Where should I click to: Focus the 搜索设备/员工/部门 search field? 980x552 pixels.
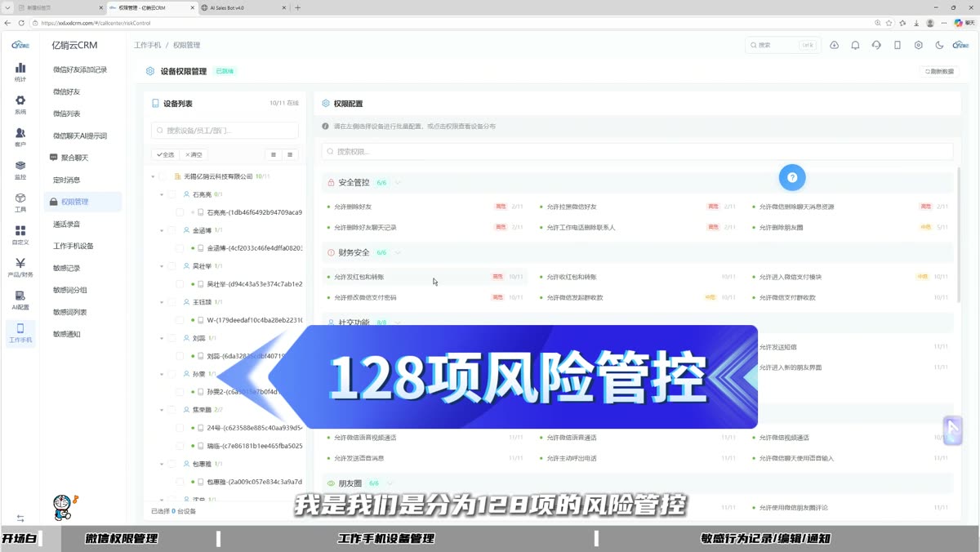pos(225,131)
